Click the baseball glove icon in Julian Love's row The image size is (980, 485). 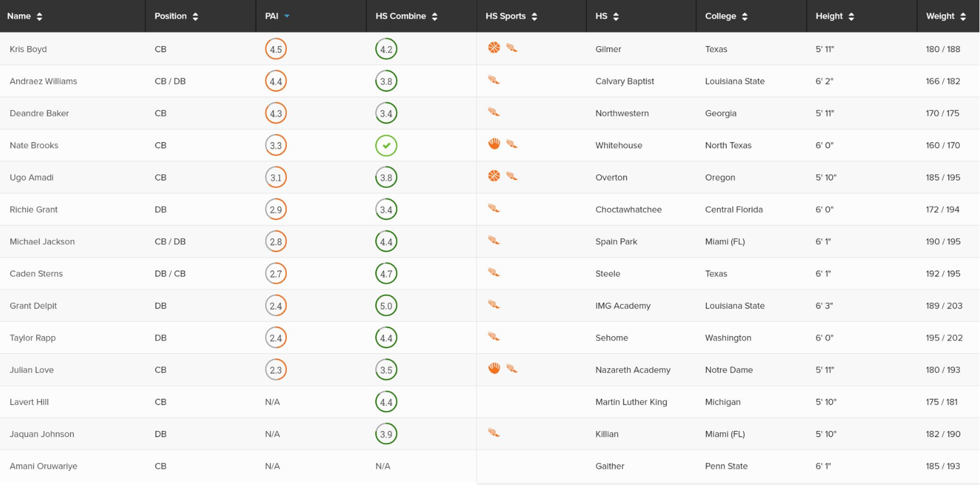pos(494,368)
